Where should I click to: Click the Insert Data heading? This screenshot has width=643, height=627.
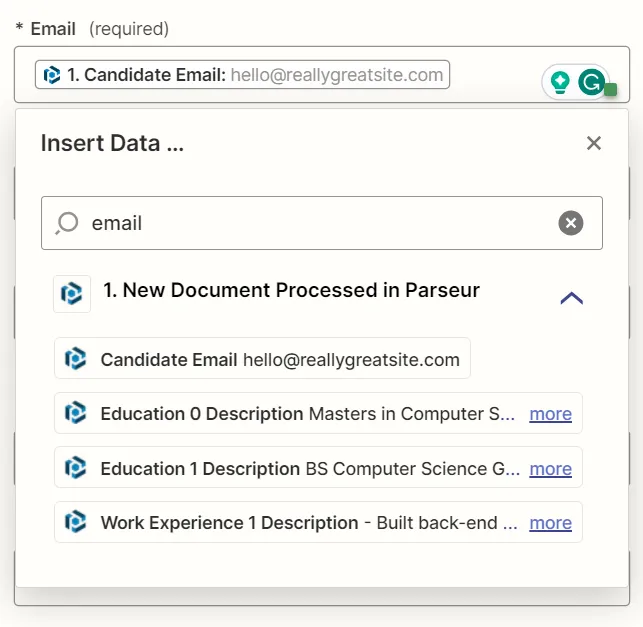(112, 143)
